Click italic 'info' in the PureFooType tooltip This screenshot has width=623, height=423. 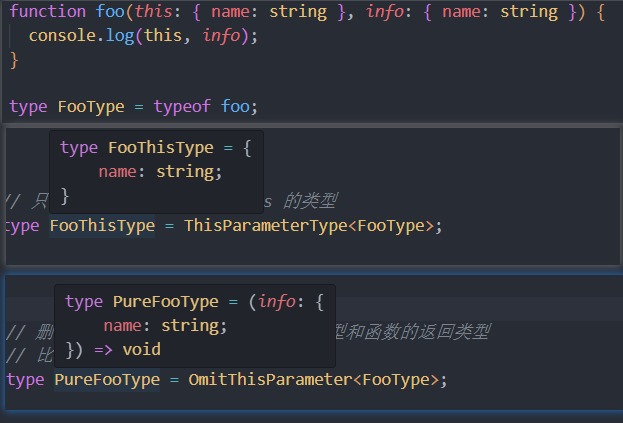[x=277, y=301]
